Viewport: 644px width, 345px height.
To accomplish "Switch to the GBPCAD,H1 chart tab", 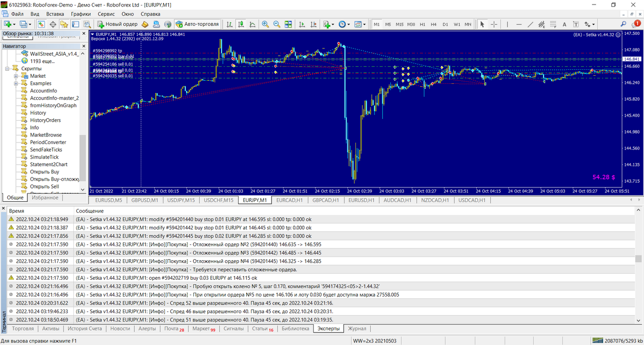I will pyautogui.click(x=325, y=200).
